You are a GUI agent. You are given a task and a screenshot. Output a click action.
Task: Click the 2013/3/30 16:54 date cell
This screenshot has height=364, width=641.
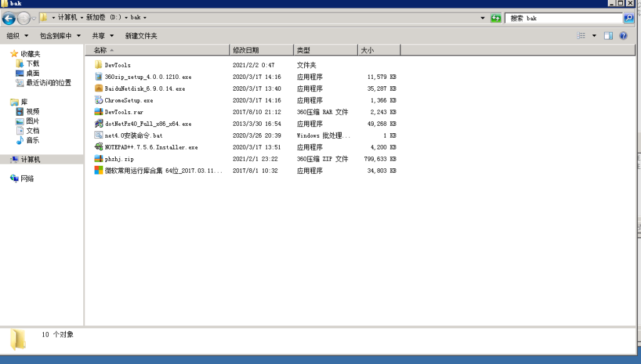pos(257,124)
